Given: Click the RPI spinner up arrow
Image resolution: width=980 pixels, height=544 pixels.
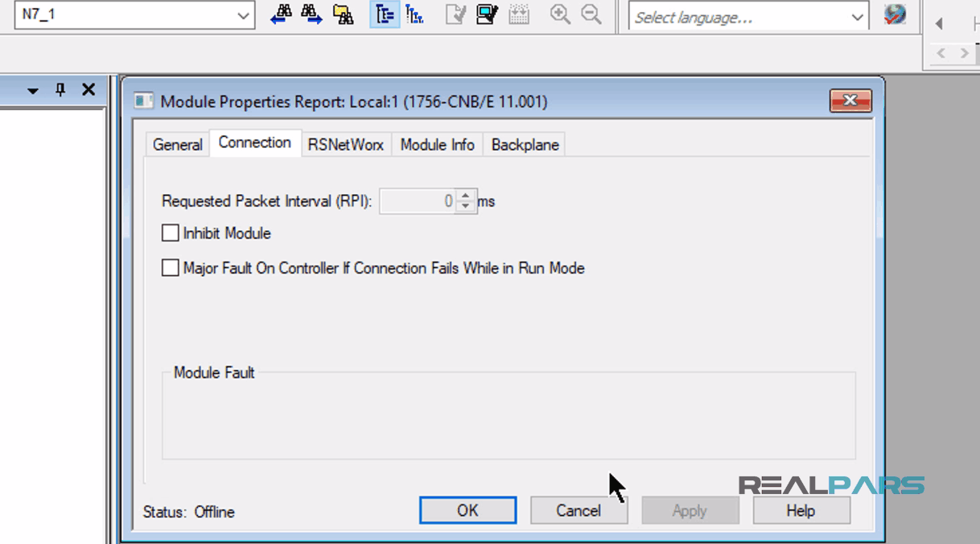Looking at the screenshot, I should click(x=465, y=196).
